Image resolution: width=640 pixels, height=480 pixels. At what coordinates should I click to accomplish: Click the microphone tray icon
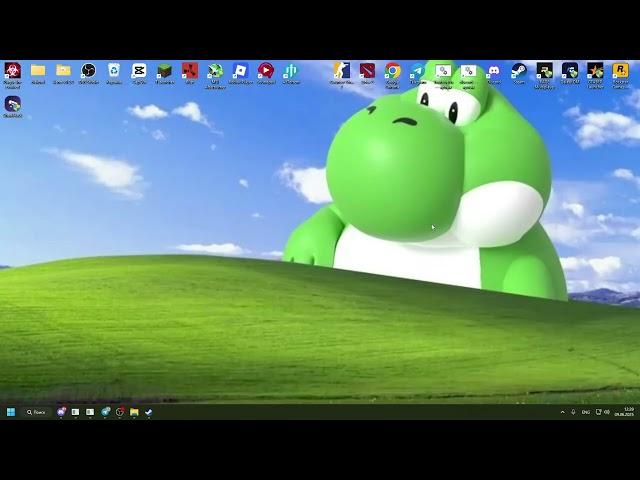573,412
